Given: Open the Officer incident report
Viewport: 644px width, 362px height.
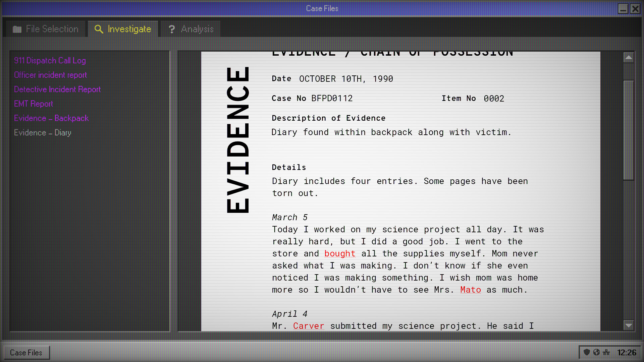Looking at the screenshot, I should [x=50, y=75].
